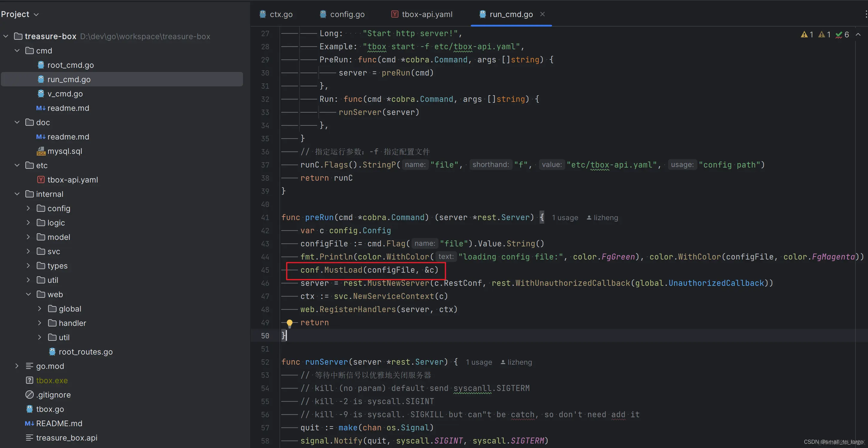Open v_cmd.go in the project tree
This screenshot has width=868, height=448.
coord(65,93)
